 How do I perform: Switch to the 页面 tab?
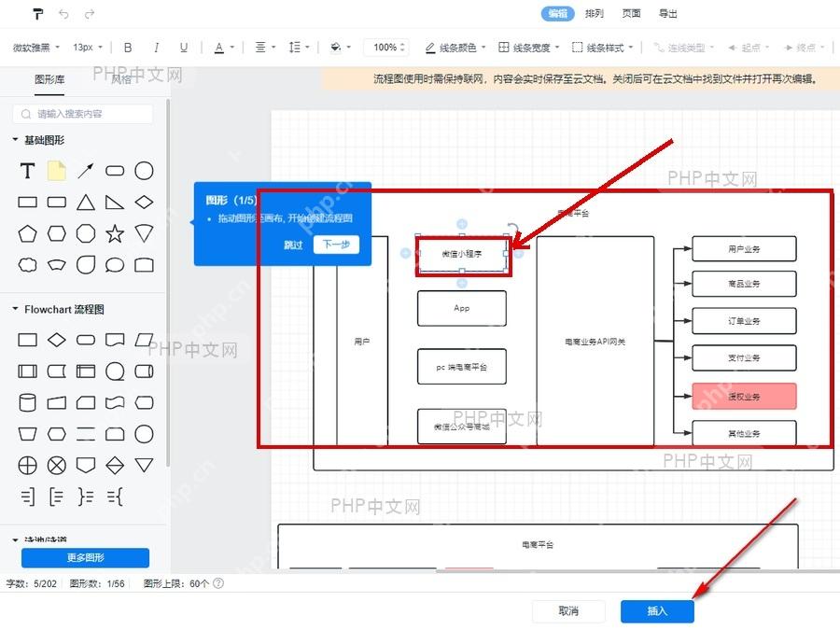pyautogui.click(x=631, y=13)
